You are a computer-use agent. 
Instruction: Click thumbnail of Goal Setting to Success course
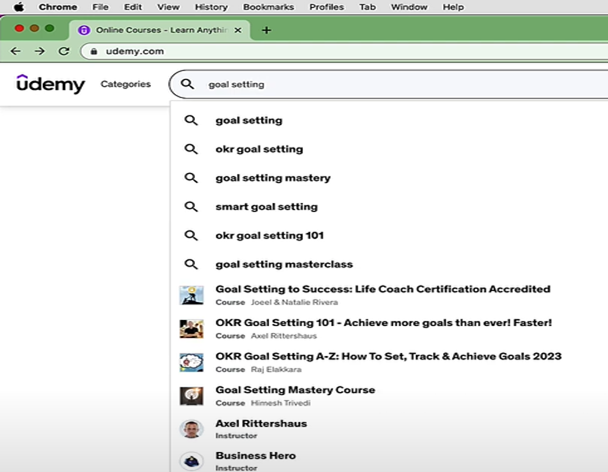tap(192, 295)
